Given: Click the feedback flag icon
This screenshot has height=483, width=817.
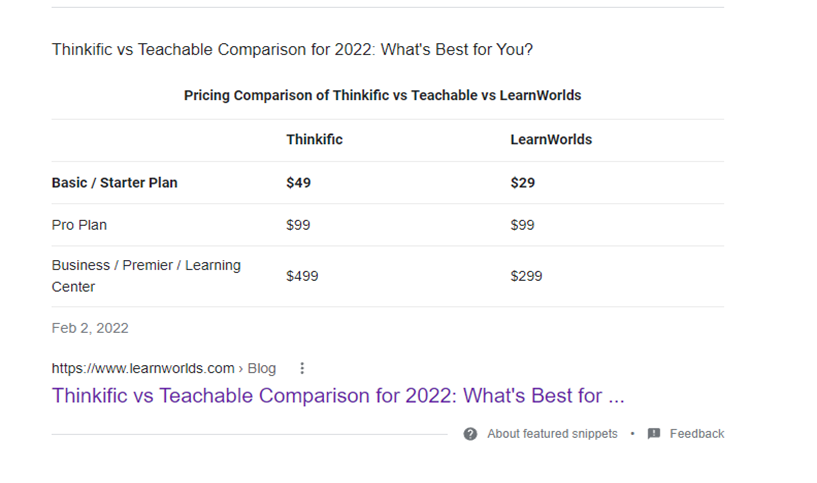Looking at the screenshot, I should pos(654,434).
